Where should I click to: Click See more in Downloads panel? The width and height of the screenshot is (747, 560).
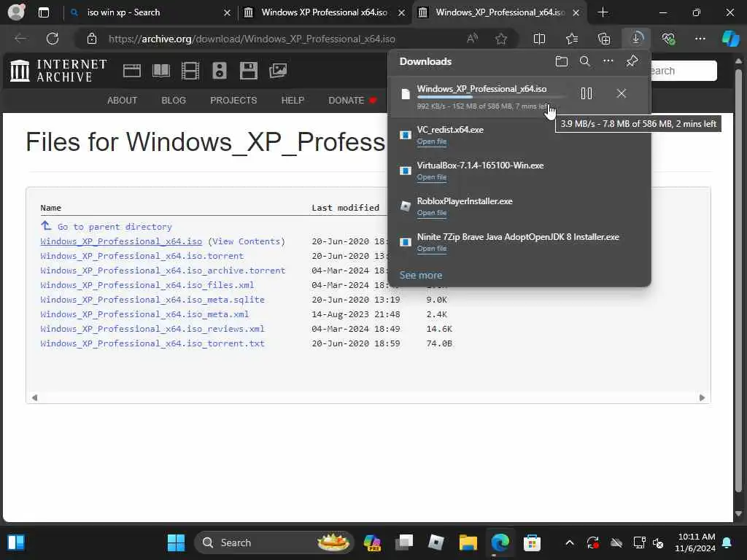point(421,275)
